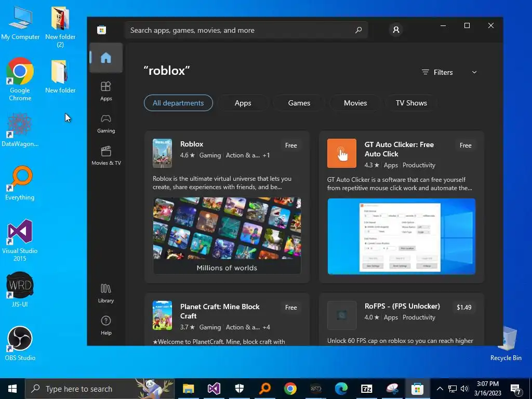Select the My Computer desktop icon
This screenshot has width=532, height=399.
(20, 23)
